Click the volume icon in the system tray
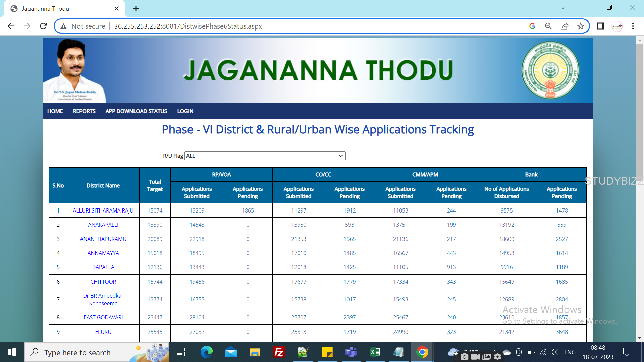 point(554,352)
